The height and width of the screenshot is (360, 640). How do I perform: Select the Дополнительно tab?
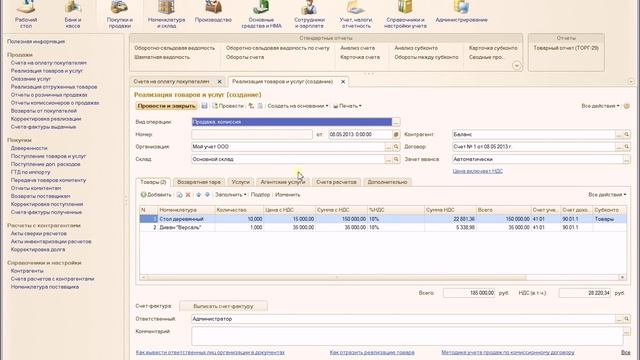[x=387, y=182]
